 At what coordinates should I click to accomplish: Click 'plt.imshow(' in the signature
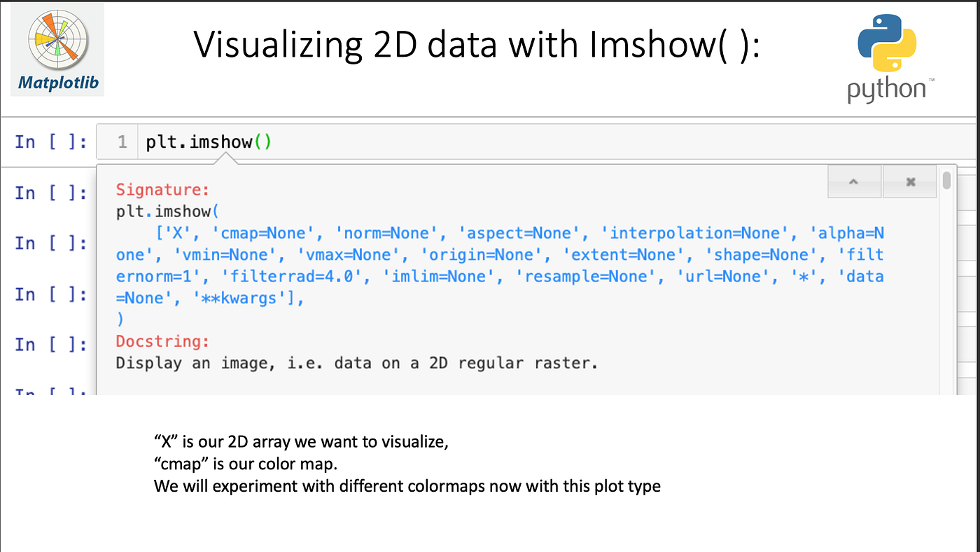(168, 211)
